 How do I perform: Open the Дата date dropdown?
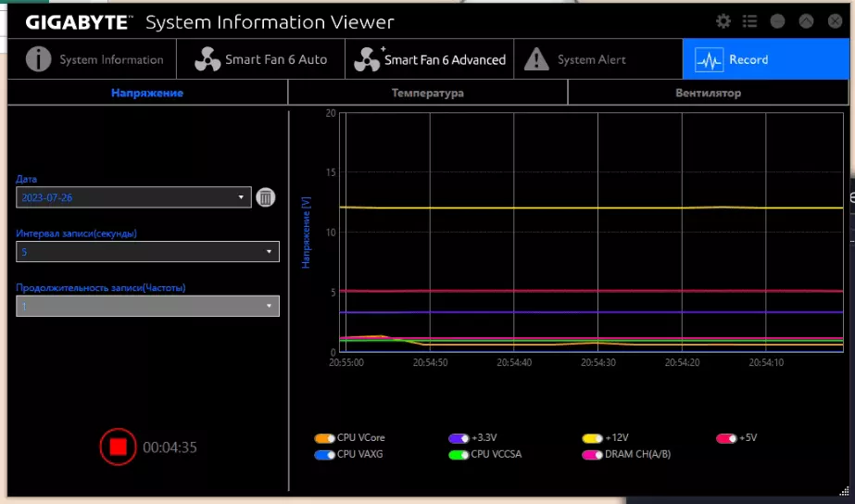coord(133,197)
